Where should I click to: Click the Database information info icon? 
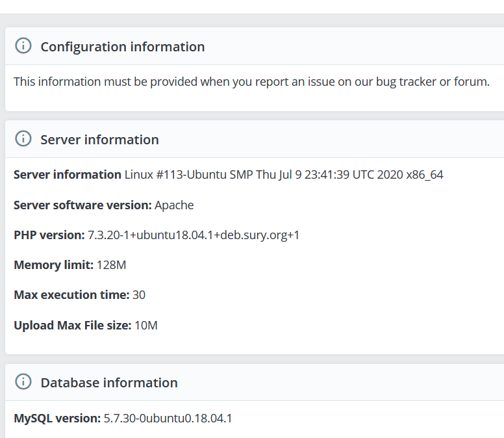[x=23, y=382]
